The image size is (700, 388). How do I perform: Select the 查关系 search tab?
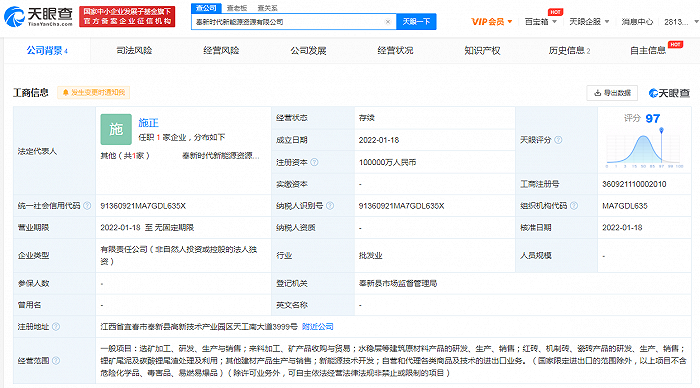click(x=267, y=8)
